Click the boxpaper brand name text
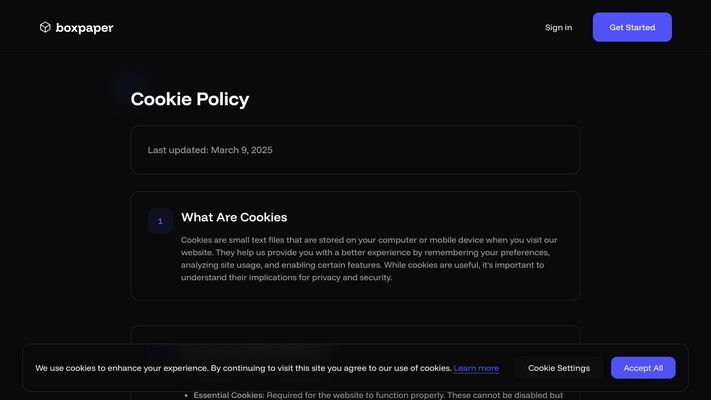This screenshot has height=400, width=711. pyautogui.click(x=84, y=28)
